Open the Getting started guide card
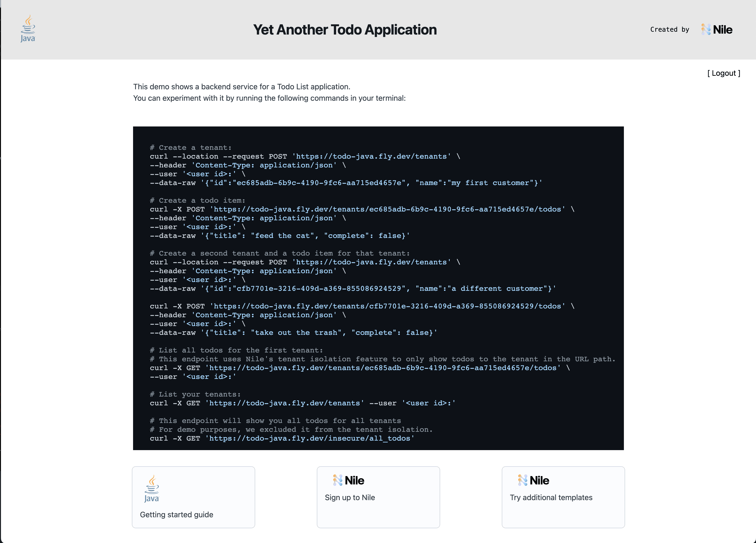The width and height of the screenshot is (756, 543). pyautogui.click(x=193, y=497)
